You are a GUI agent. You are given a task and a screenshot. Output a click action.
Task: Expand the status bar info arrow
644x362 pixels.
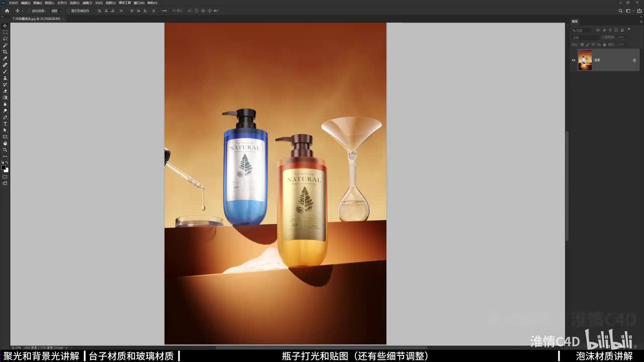(x=66, y=347)
